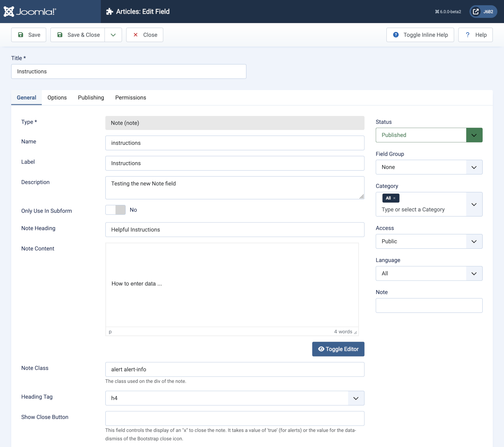Turn on Toggle Inline Help
Image resolution: width=504 pixels, height=447 pixels.
pos(420,35)
